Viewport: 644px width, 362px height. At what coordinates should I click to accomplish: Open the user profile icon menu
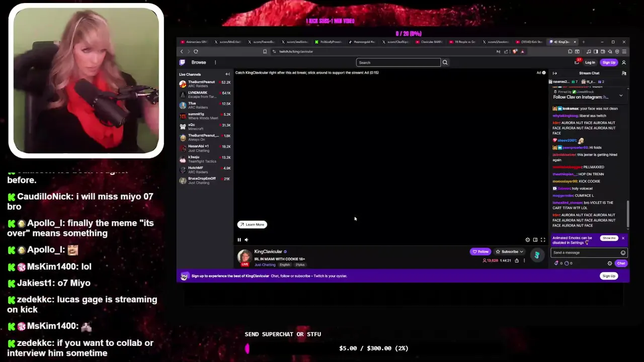point(624,62)
